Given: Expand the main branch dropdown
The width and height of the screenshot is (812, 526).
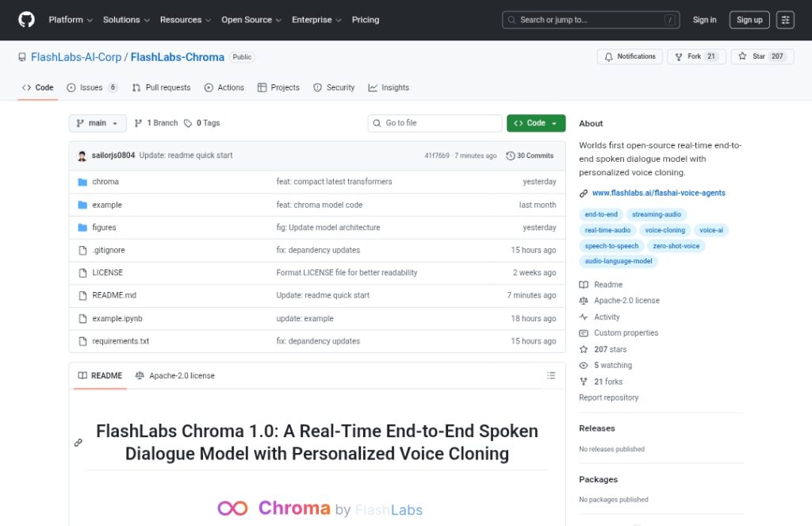Looking at the screenshot, I should (98, 123).
